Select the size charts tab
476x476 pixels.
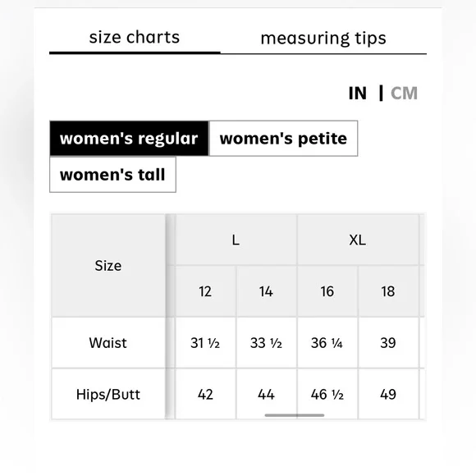pos(135,38)
